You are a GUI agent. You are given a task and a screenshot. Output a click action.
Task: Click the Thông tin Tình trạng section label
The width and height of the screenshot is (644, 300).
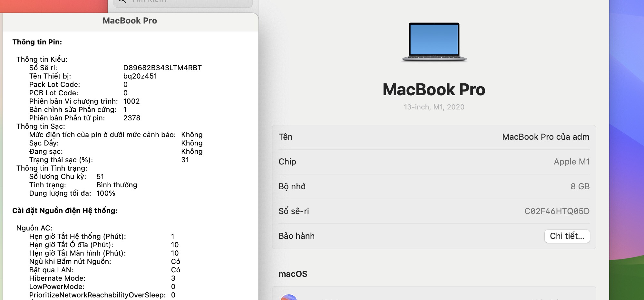52,168
